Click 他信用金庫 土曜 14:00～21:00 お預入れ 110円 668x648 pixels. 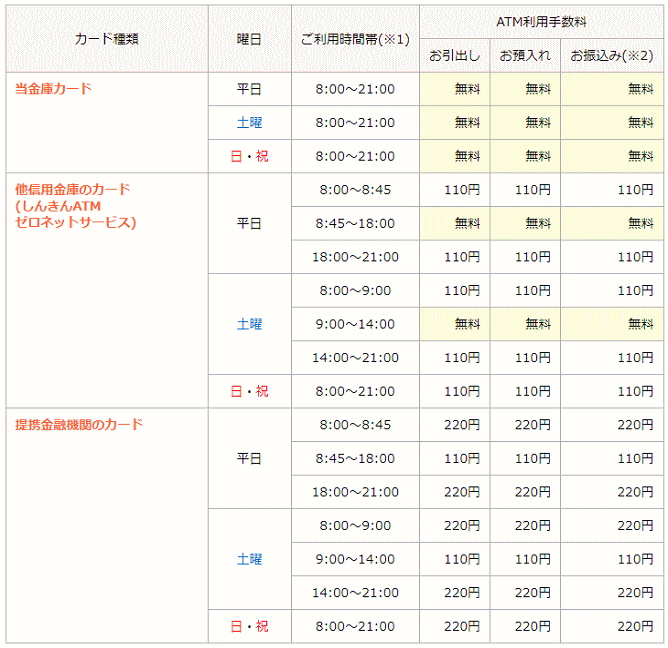(x=525, y=357)
